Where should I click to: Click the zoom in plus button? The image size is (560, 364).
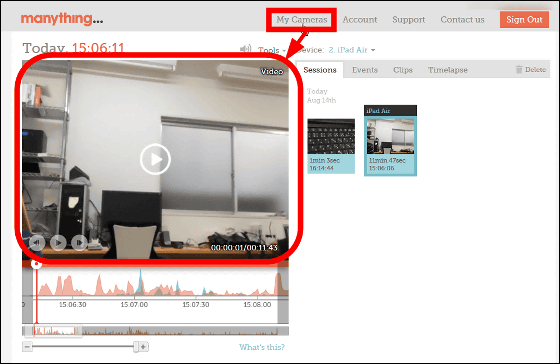[x=143, y=346]
